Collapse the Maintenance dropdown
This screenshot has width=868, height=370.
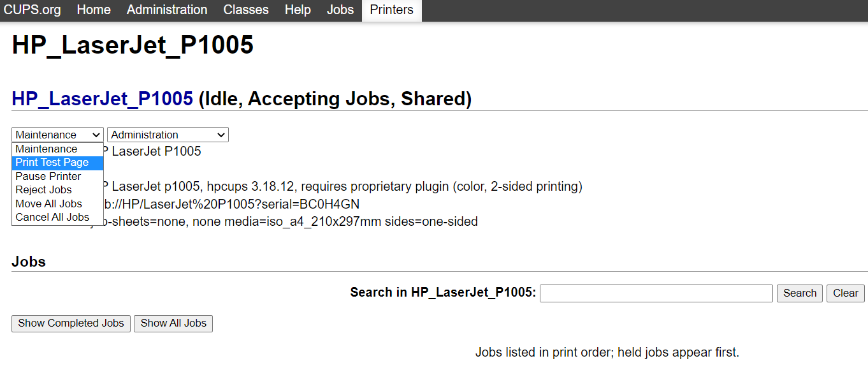(57, 135)
